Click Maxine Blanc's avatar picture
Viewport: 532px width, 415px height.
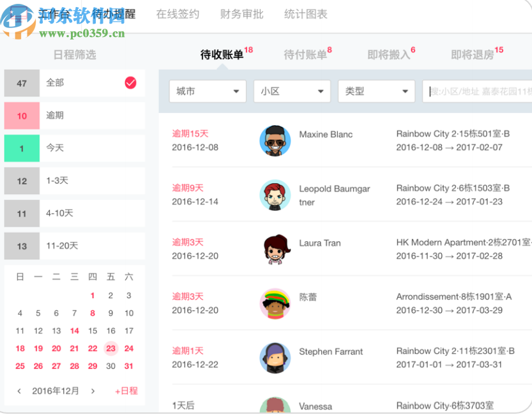(x=275, y=141)
